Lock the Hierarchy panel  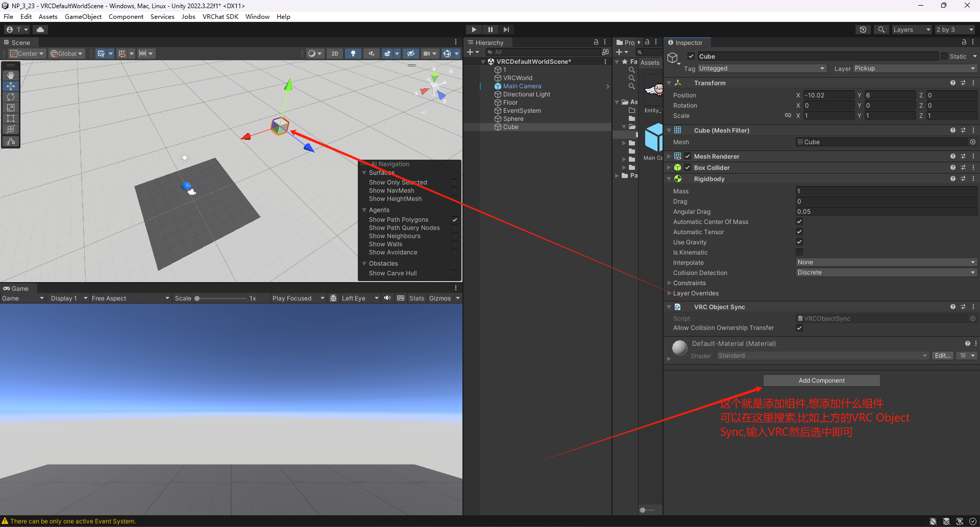(x=596, y=42)
